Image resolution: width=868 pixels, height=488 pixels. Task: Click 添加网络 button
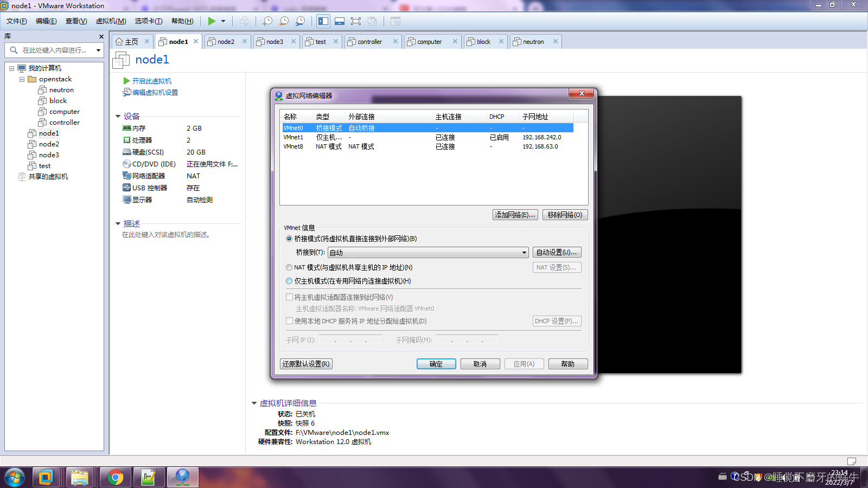tap(515, 215)
